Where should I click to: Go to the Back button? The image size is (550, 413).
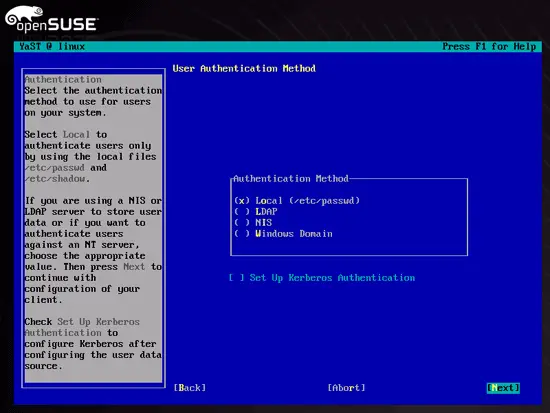pos(190,388)
